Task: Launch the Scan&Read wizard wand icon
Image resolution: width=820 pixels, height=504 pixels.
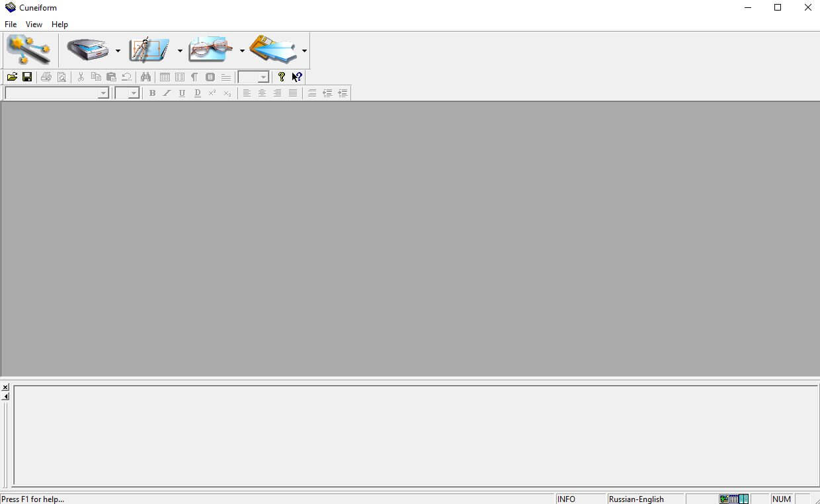Action: [28, 50]
